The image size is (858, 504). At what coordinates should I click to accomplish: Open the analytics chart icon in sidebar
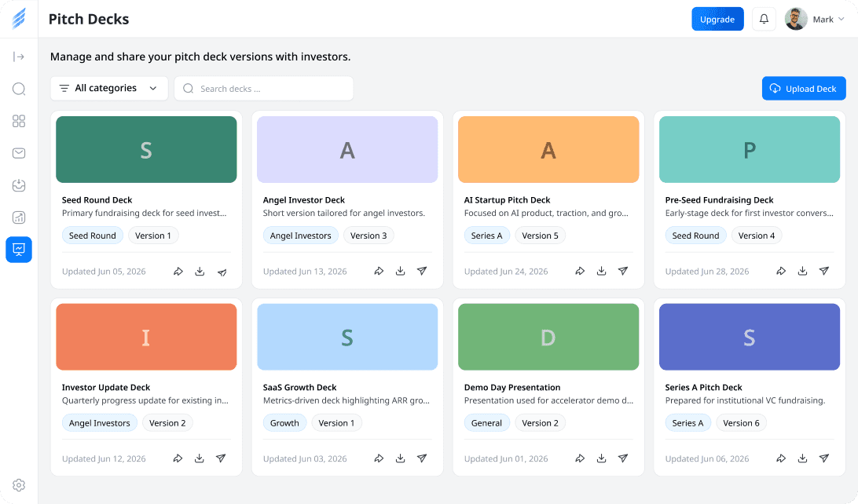click(19, 217)
